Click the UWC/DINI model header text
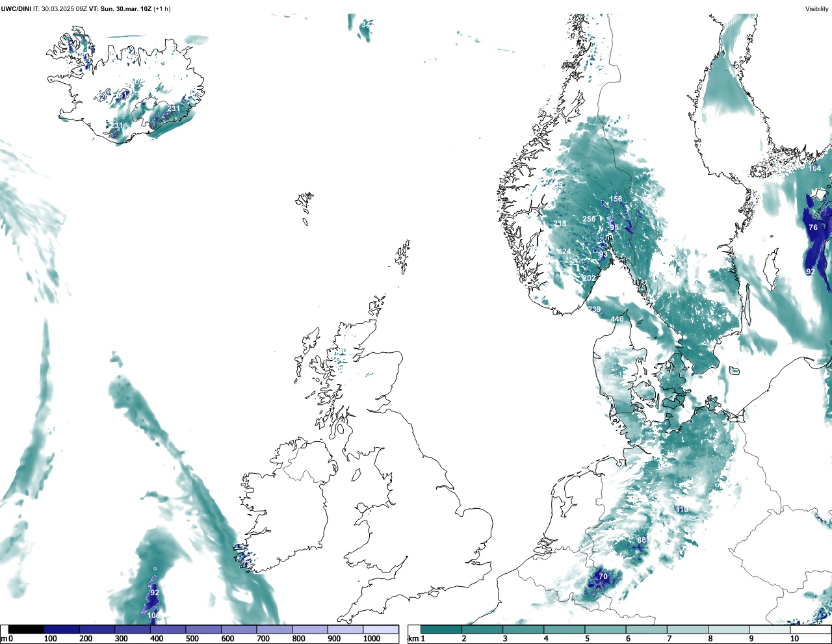Viewport: 832px width, 644px height. pyautogui.click(x=16, y=9)
